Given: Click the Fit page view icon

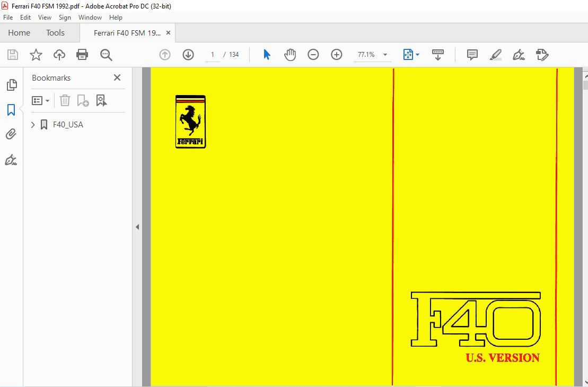Looking at the screenshot, I should [408, 55].
